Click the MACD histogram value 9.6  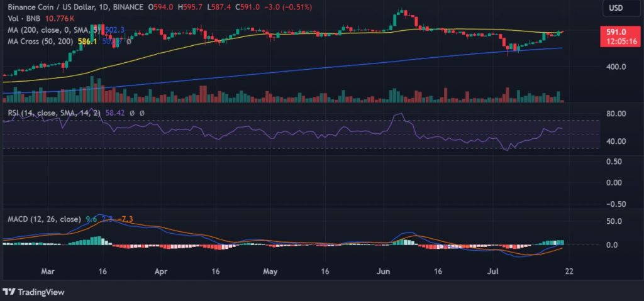(x=91, y=219)
